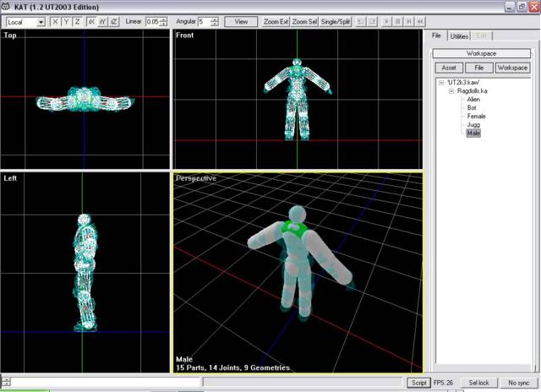Click Zoom Ext in the toolbar
Viewport: 541px width, 392px height.
click(x=276, y=22)
